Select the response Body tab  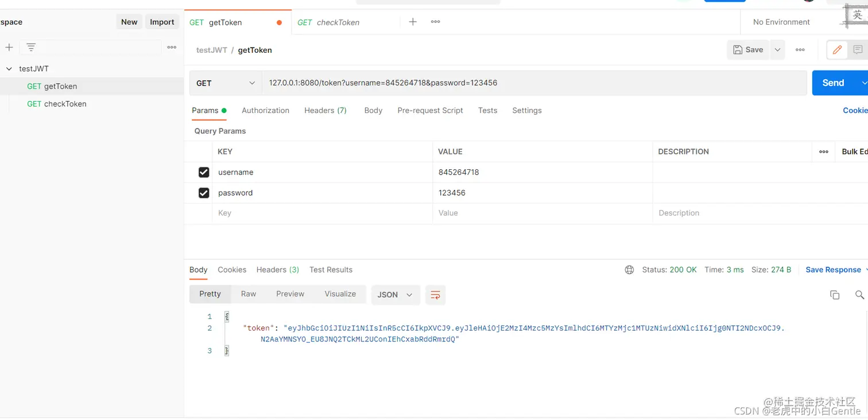tap(198, 270)
